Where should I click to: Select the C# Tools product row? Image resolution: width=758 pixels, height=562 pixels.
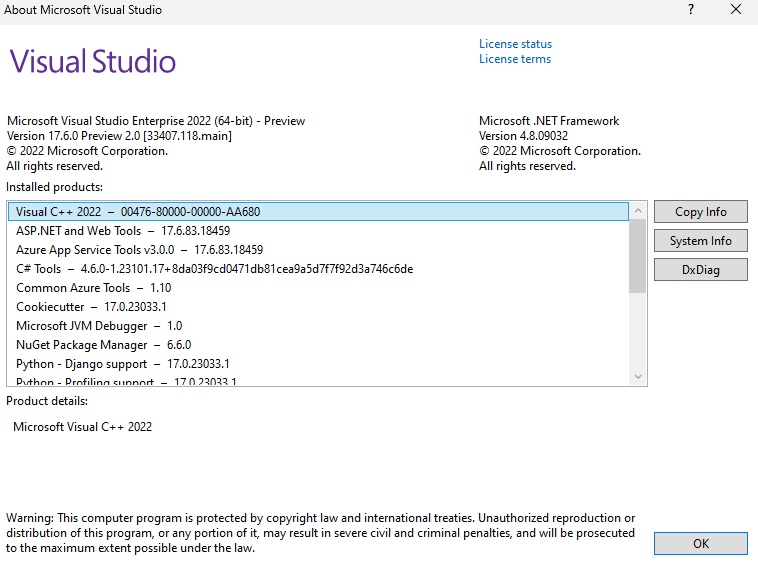(x=318, y=269)
